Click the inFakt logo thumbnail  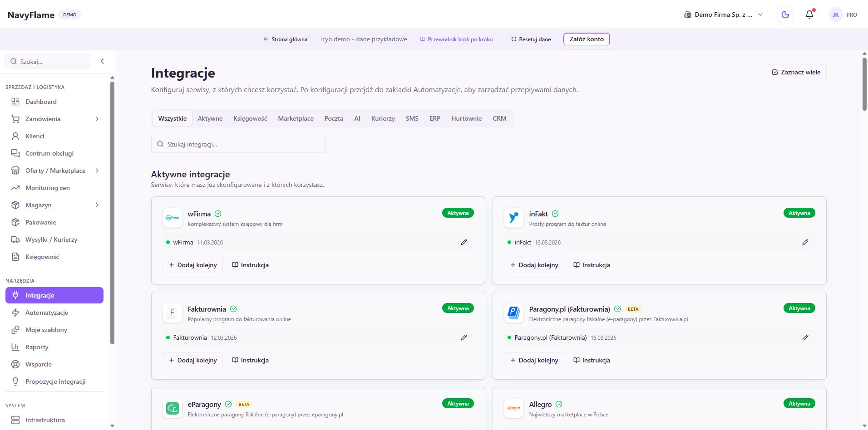click(x=514, y=218)
